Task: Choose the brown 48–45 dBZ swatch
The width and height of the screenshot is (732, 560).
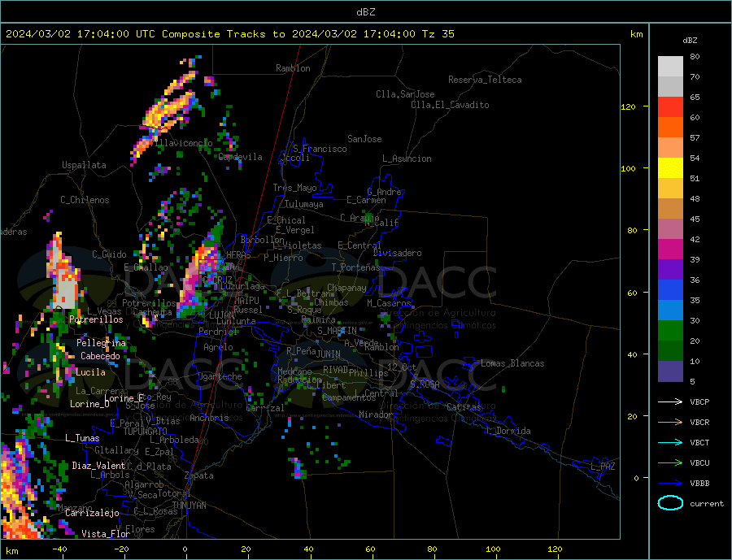Action: 670,209
